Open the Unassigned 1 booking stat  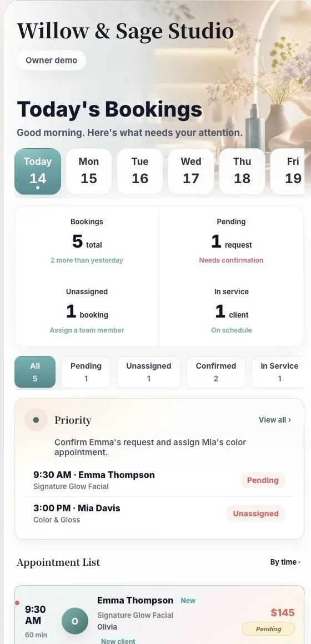point(87,311)
